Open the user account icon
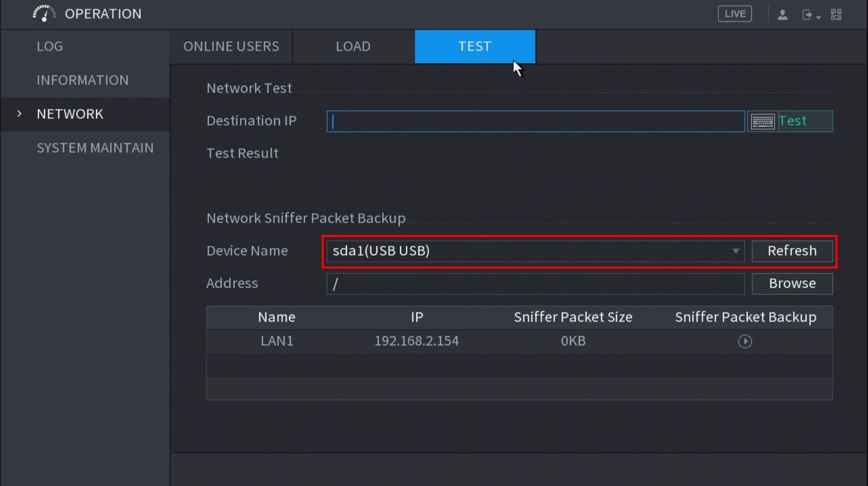The height and width of the screenshot is (486, 868). coord(782,14)
